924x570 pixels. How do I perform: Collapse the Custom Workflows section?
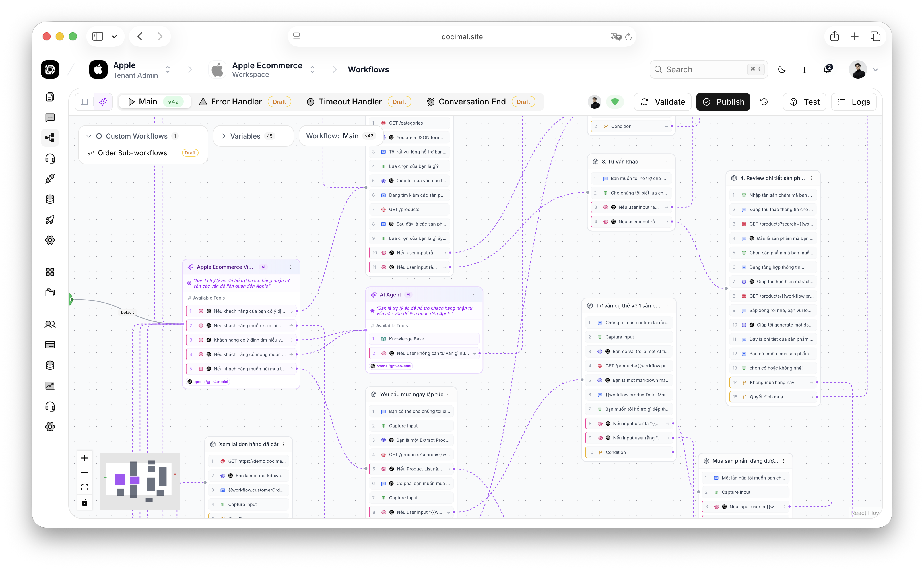click(x=88, y=136)
